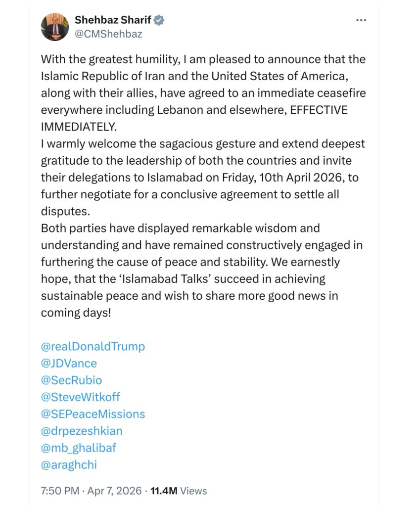
Task: Open the three-dot more options menu
Action: click(x=361, y=20)
